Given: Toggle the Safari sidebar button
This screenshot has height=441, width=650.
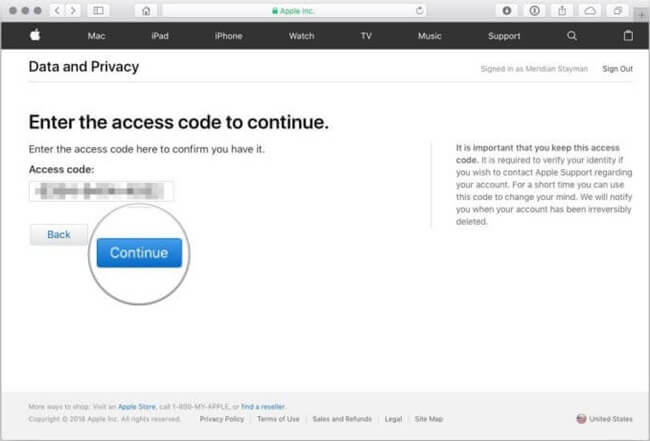Looking at the screenshot, I should pyautogui.click(x=98, y=11).
